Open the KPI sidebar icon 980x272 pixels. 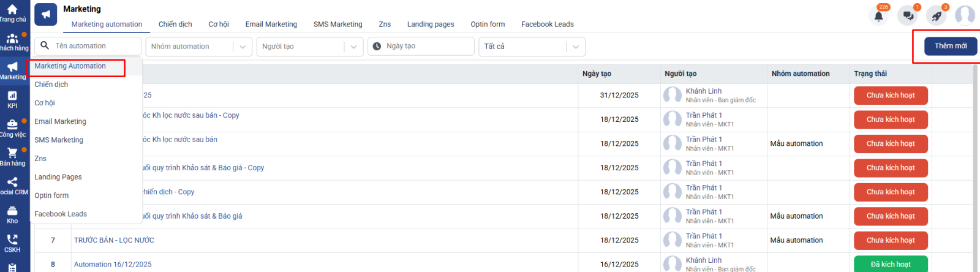12,99
